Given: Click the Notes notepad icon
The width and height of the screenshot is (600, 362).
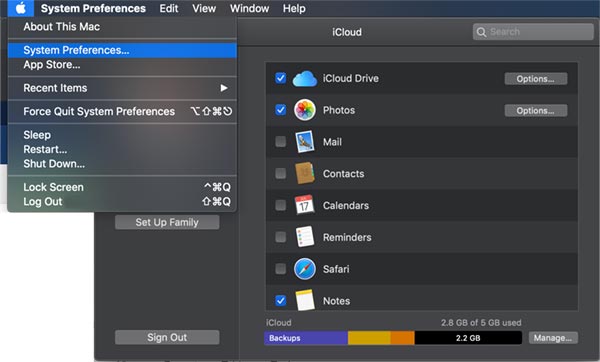Looking at the screenshot, I should click(305, 300).
